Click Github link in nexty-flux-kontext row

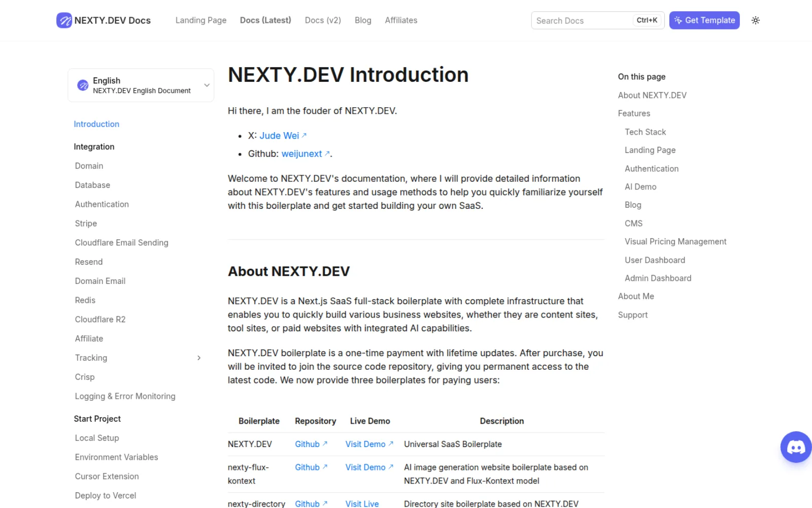pos(311,467)
